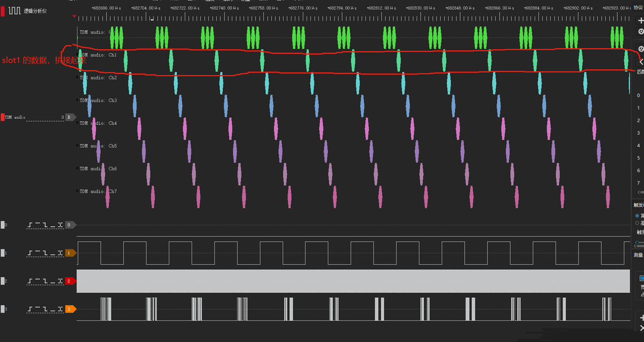Set either-edge trigger on channel 2
The image size is (644, 342).
pyautogui.click(x=60, y=281)
